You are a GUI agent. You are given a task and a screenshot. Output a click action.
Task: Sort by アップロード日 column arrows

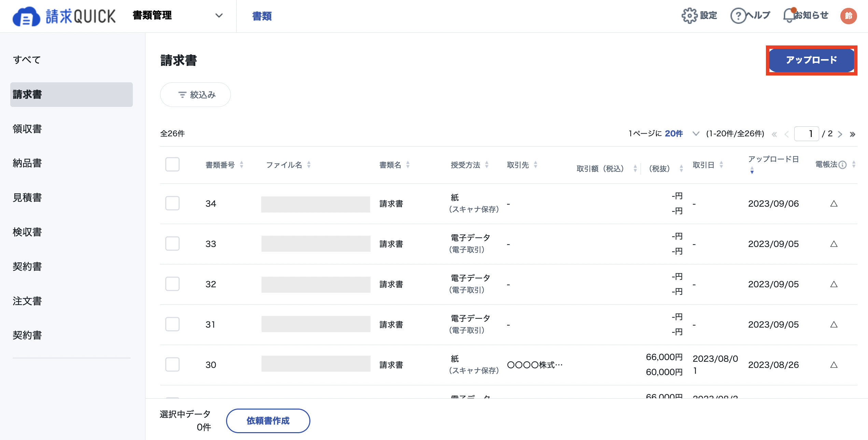(752, 170)
